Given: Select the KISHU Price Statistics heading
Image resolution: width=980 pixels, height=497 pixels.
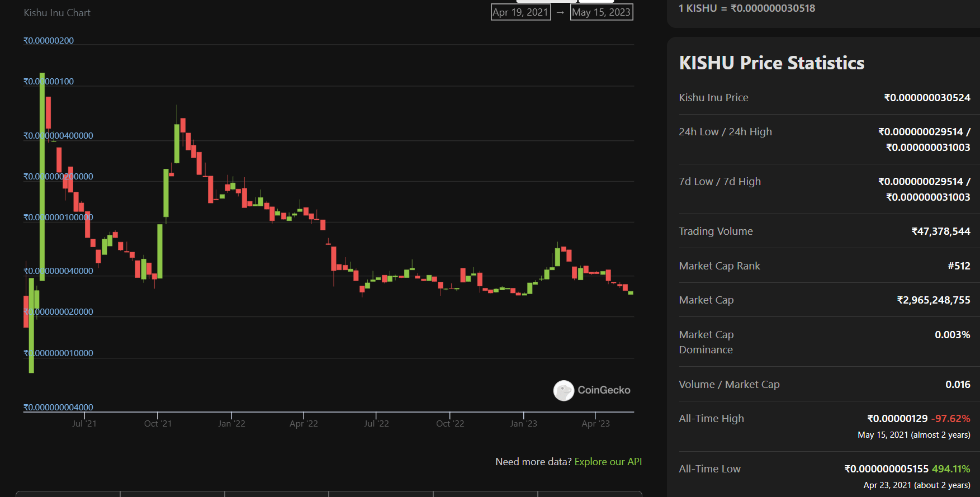Looking at the screenshot, I should click(771, 63).
